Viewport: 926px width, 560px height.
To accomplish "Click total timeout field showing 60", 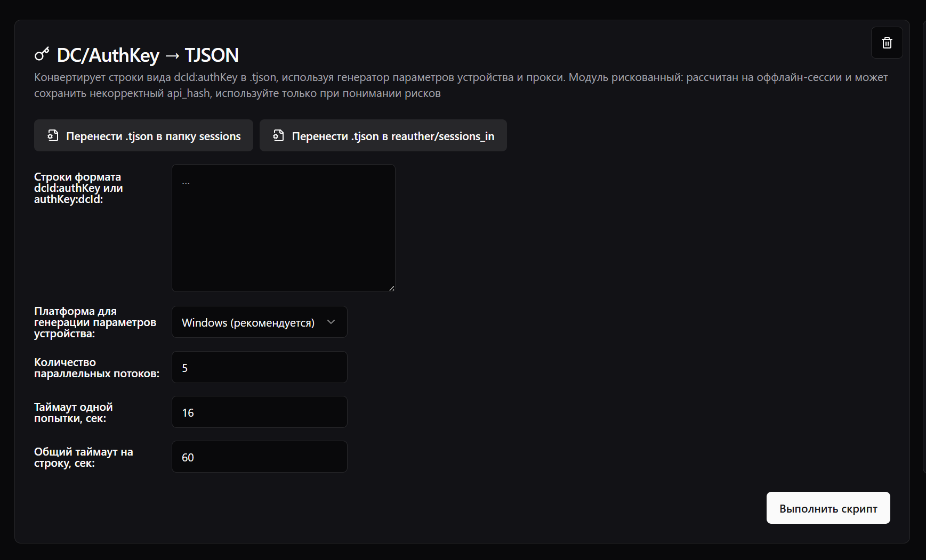I will 259,457.
